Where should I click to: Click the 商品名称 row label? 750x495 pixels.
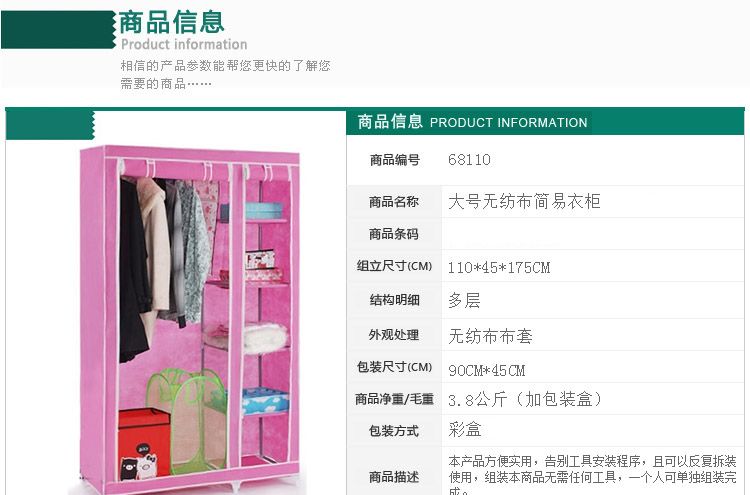394,202
